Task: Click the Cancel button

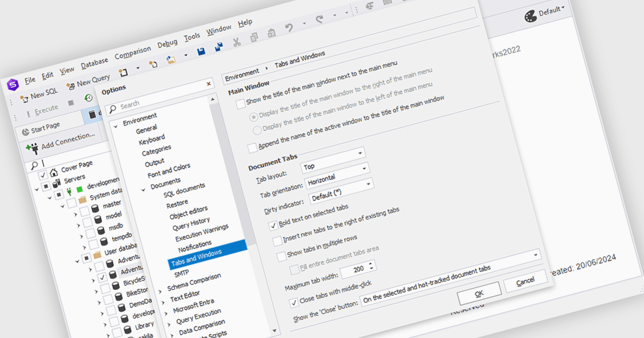Action: click(525, 281)
